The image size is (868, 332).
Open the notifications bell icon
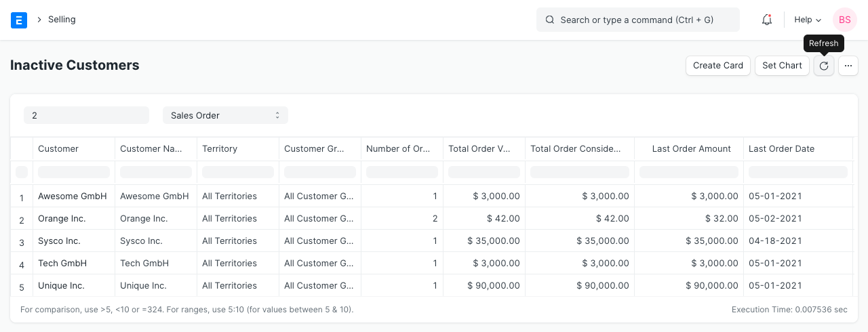(767, 20)
